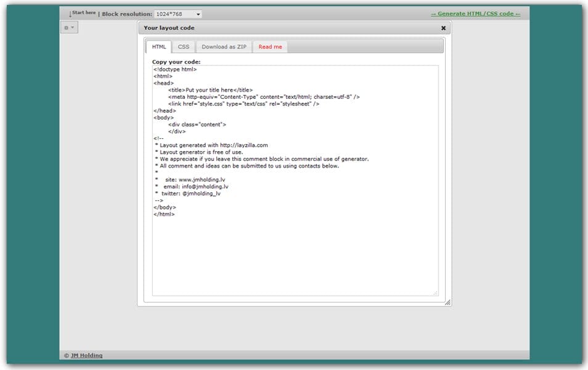This screenshot has width=588, height=370.
Task: Place cursor on the Put your title here line
Action: pyautogui.click(x=210, y=90)
